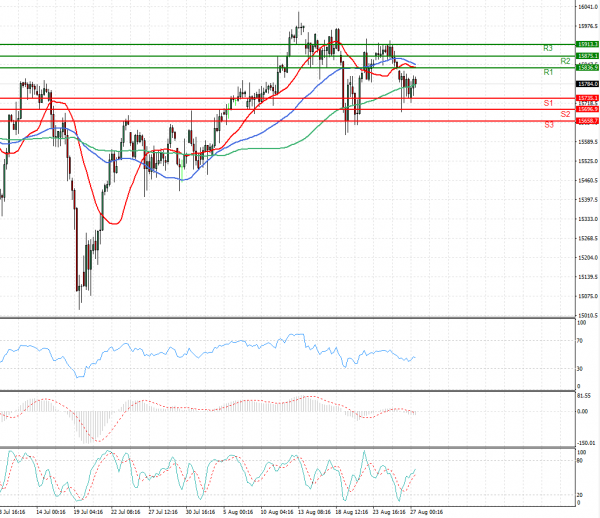This screenshot has width=600, height=518.
Task: Click the S3 support label
Action: click(549, 125)
